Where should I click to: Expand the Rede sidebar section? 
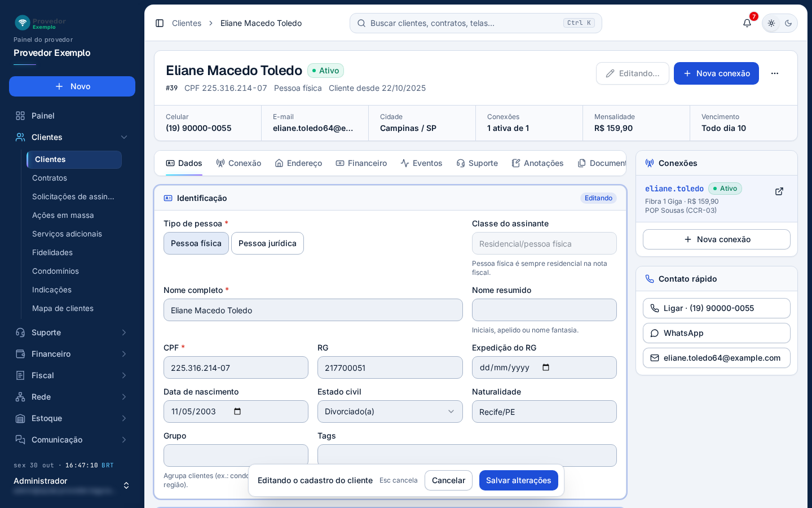point(124,397)
